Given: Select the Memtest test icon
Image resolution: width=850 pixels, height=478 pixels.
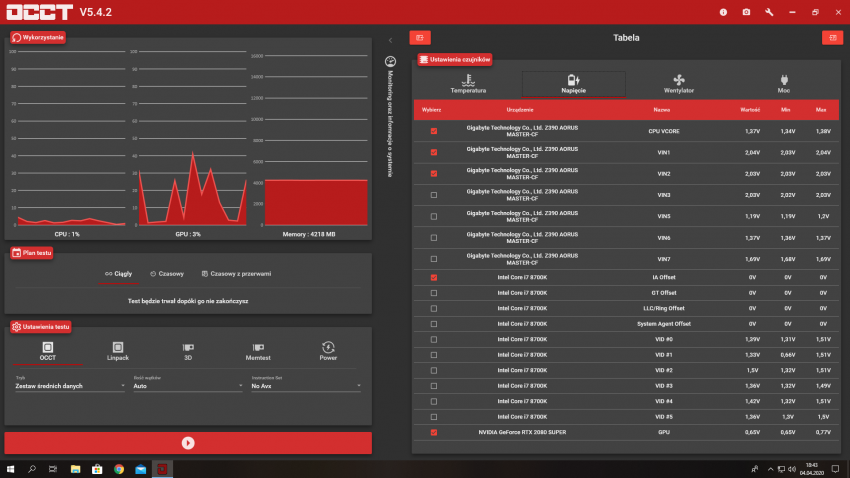Looking at the screenshot, I should pyautogui.click(x=258, y=350).
